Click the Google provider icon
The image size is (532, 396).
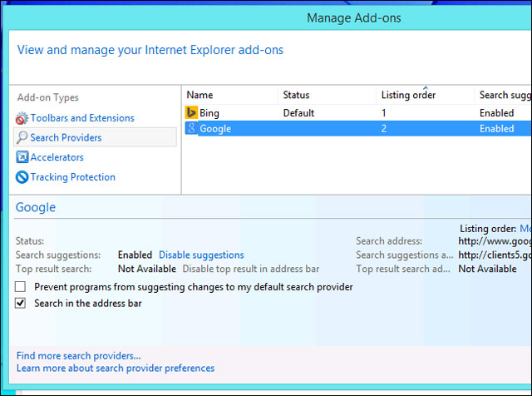coord(191,129)
